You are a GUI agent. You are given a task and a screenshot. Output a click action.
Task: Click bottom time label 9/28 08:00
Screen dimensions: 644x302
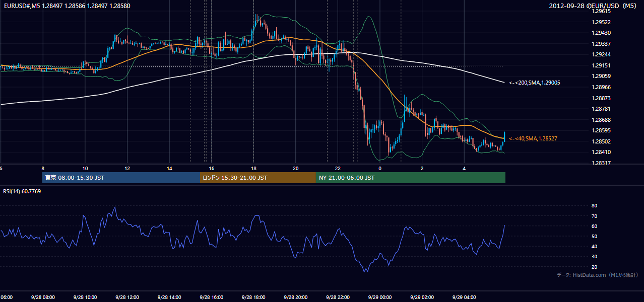[x=42, y=297]
